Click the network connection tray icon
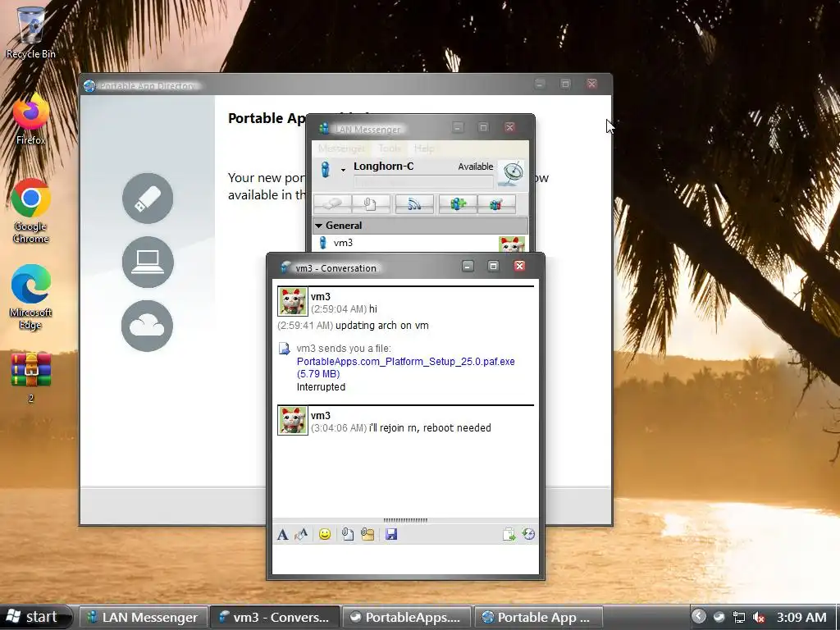Viewport: 840px width, 630px height. pyautogui.click(x=739, y=617)
